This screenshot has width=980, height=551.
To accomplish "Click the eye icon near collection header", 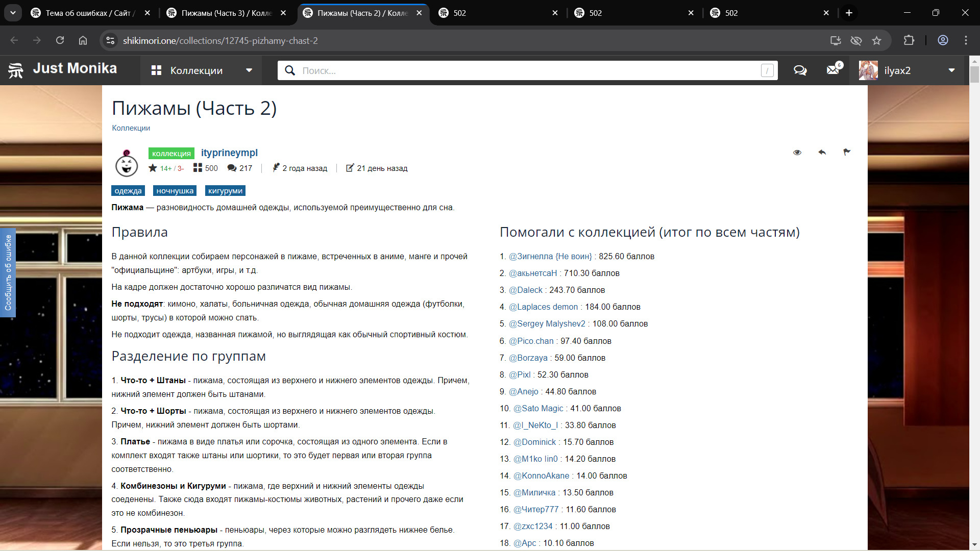I will click(797, 153).
